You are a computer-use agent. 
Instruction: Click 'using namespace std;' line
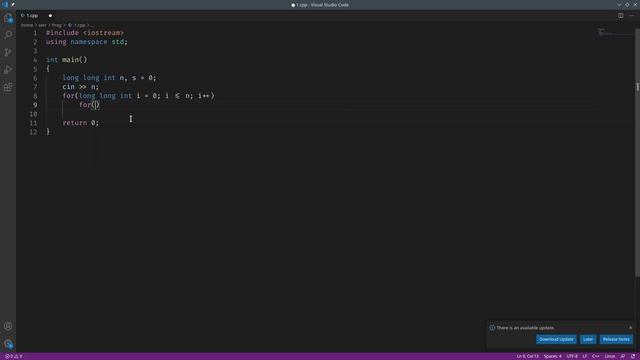[x=87, y=42]
